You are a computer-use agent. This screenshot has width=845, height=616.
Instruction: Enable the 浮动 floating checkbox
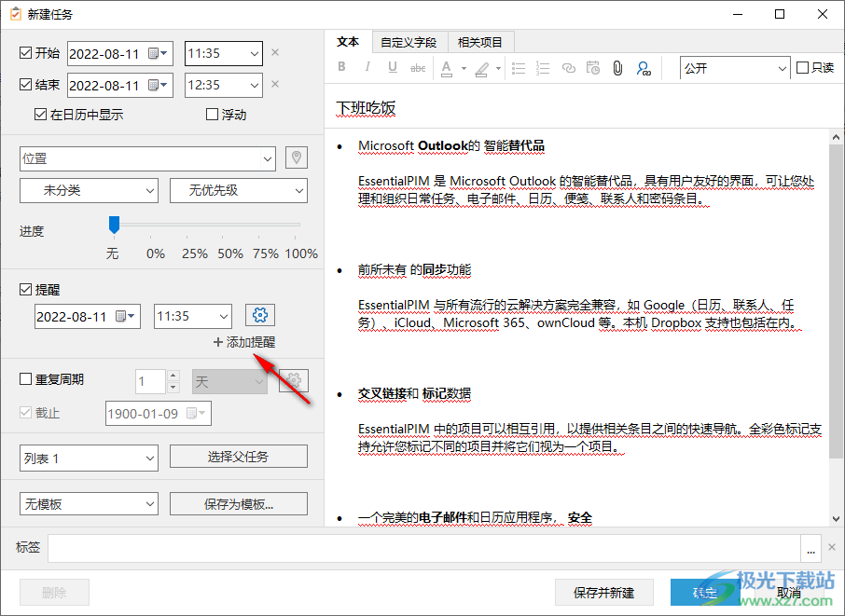[x=213, y=114]
